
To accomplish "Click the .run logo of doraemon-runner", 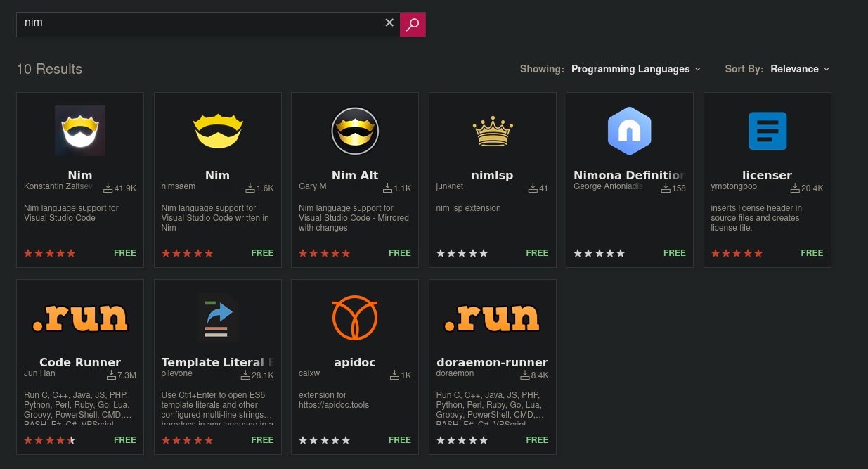I will (493, 318).
